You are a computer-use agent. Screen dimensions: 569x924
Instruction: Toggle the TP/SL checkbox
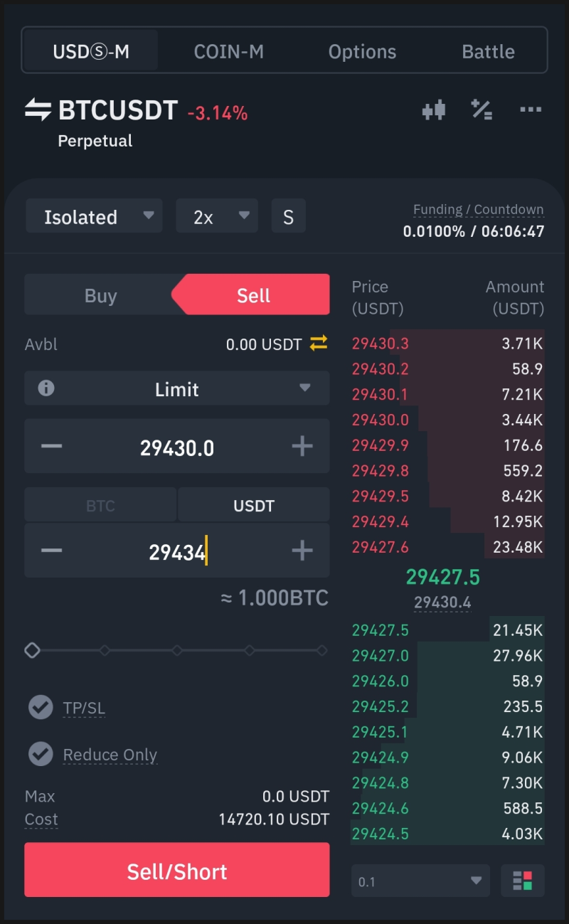pyautogui.click(x=41, y=707)
